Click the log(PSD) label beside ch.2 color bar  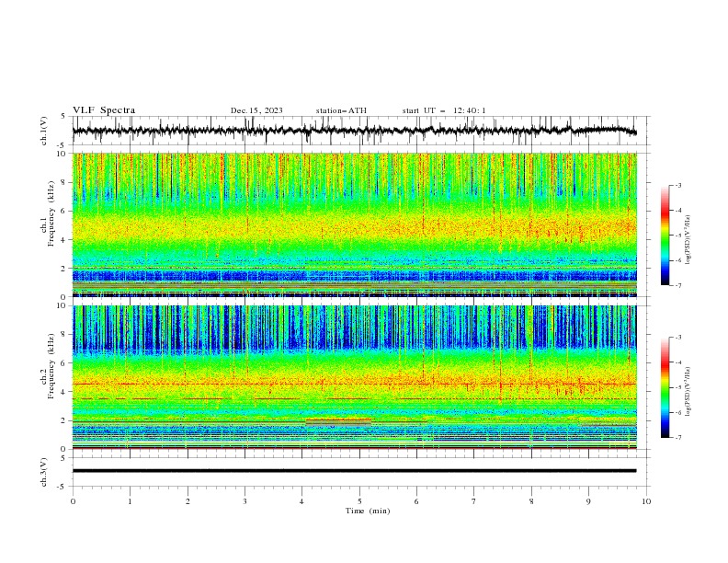click(x=688, y=392)
